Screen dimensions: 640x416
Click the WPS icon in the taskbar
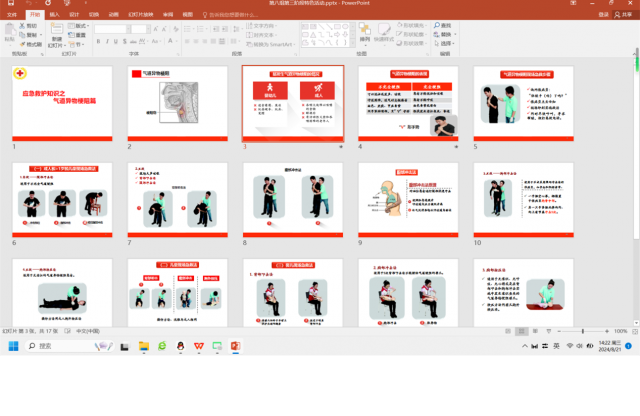(199, 345)
